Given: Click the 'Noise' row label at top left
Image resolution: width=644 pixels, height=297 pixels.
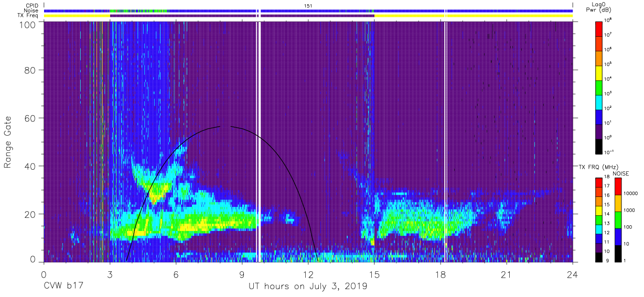Looking at the screenshot, I should pyautogui.click(x=30, y=10).
